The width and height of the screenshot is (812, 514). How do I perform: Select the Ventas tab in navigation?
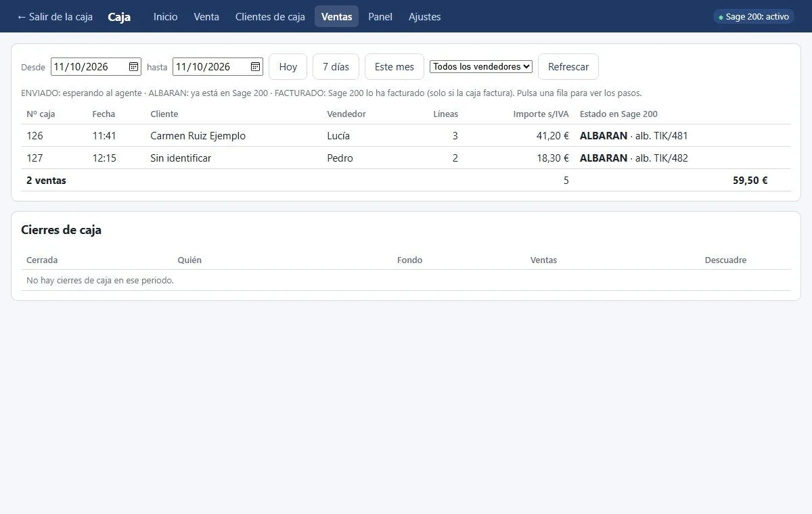pos(336,16)
